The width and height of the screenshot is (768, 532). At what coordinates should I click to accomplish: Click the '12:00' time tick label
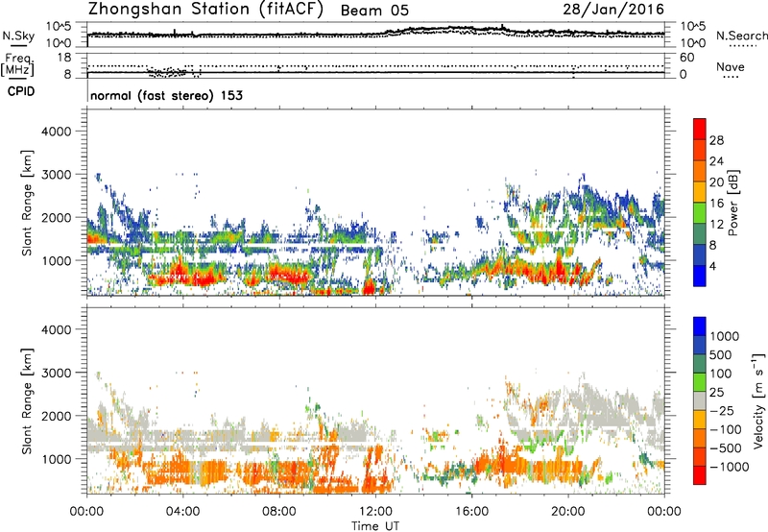pyautogui.click(x=375, y=512)
